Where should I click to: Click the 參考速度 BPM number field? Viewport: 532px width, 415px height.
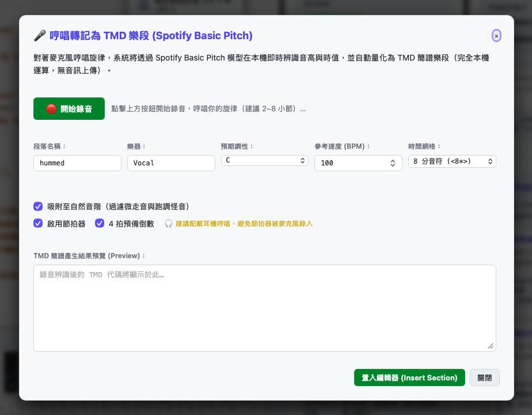tap(358, 163)
